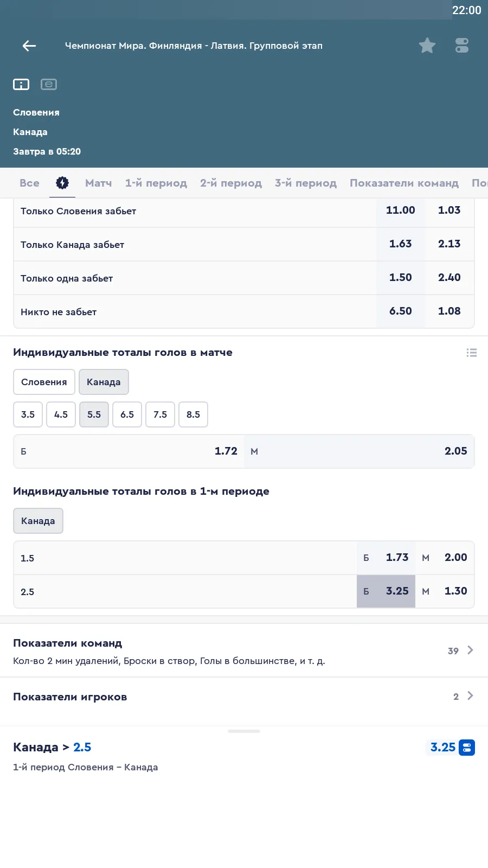488x868 pixels.
Task: Select under 2.5 odds 1.30
Action: point(445,591)
